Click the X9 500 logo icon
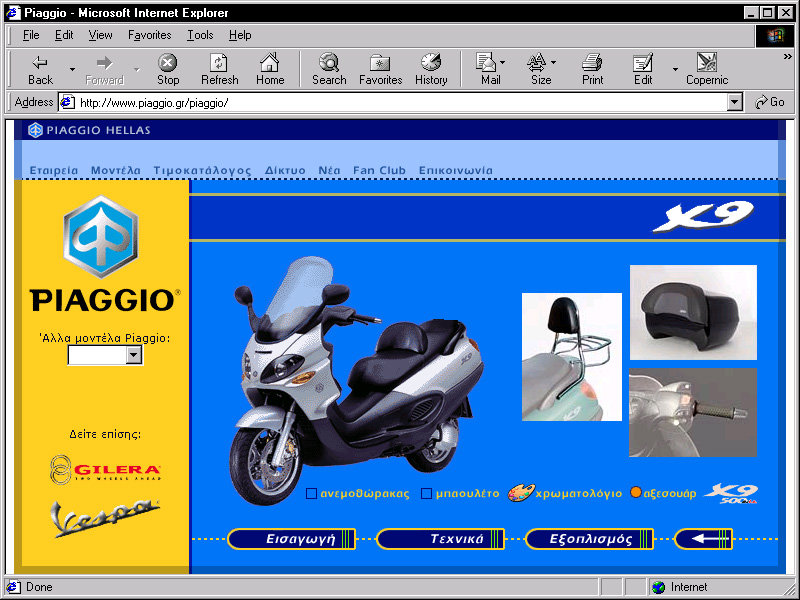800x600 pixels. [x=731, y=493]
